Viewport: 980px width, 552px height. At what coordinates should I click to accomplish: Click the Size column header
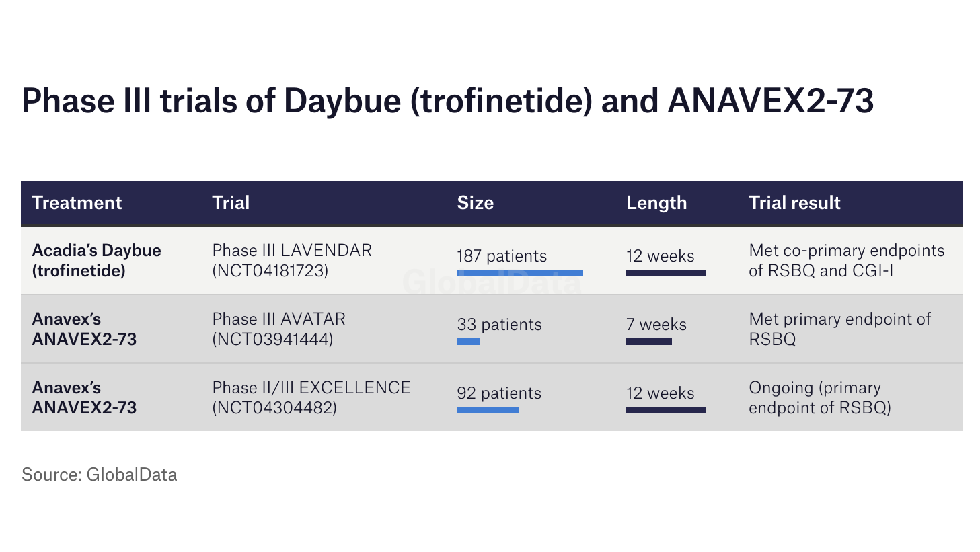click(x=475, y=203)
